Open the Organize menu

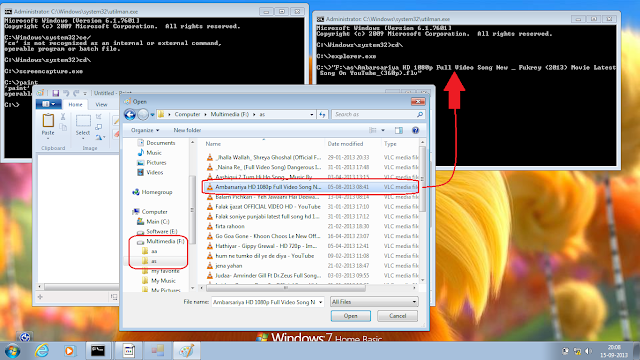click(x=145, y=130)
